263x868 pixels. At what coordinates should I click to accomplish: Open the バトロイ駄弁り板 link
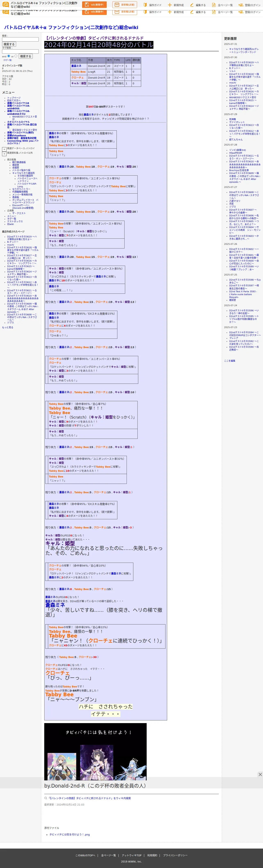[x=21, y=170]
